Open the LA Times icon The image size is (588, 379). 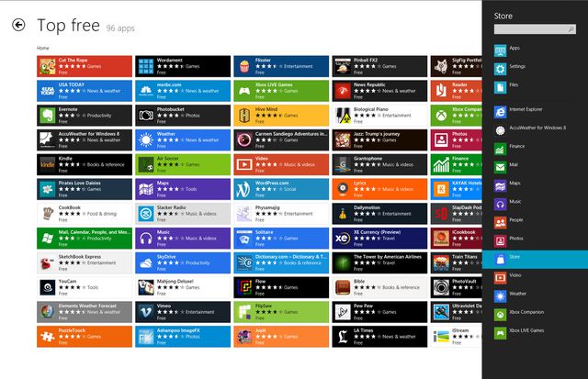click(x=343, y=337)
